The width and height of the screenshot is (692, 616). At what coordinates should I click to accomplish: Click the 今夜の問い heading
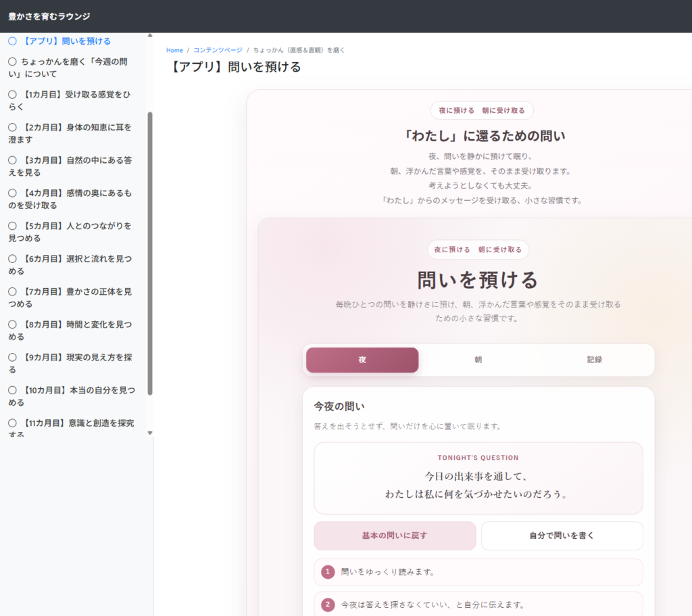[339, 406]
